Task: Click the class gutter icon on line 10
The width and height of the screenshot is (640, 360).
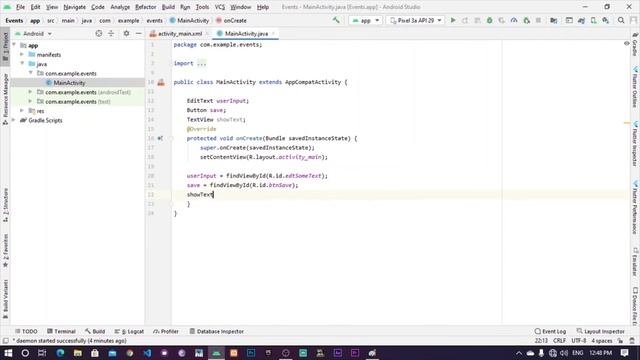Action: click(161, 82)
